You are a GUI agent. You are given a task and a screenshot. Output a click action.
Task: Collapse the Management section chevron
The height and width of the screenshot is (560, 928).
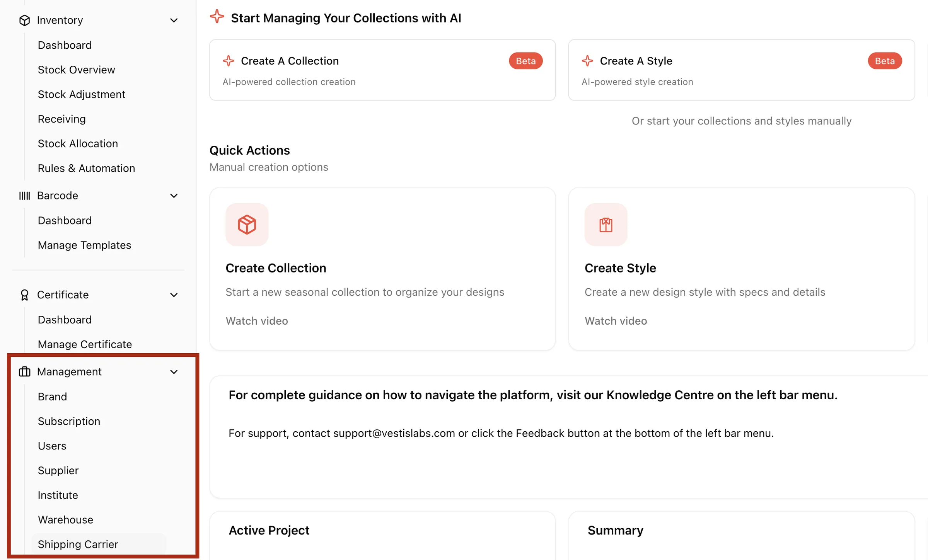(174, 371)
